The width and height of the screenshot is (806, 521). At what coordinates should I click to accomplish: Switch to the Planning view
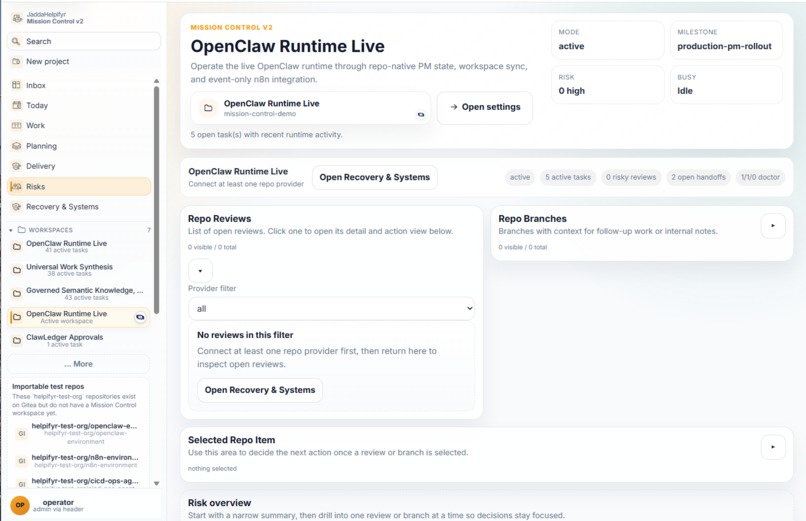pos(79,145)
